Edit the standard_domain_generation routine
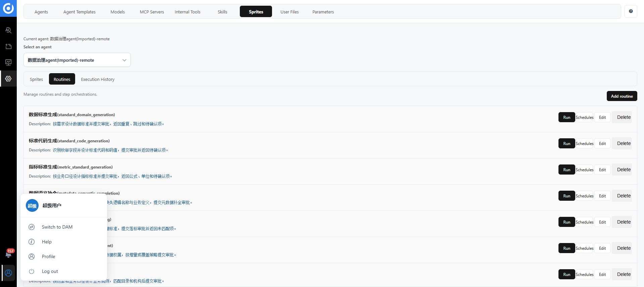Viewport: 644px width, 287px height. point(602,117)
